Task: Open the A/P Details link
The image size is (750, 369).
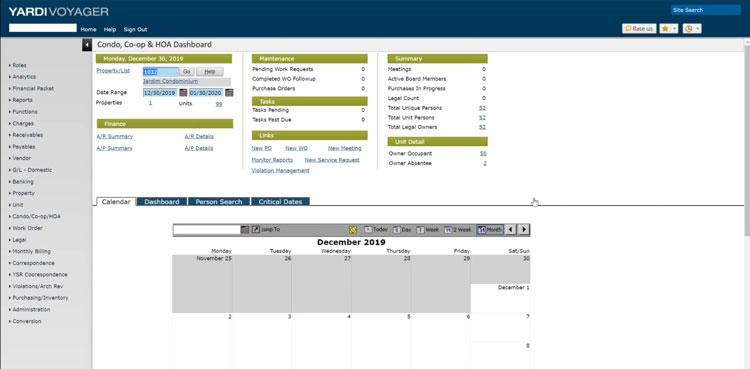Action: tap(199, 148)
